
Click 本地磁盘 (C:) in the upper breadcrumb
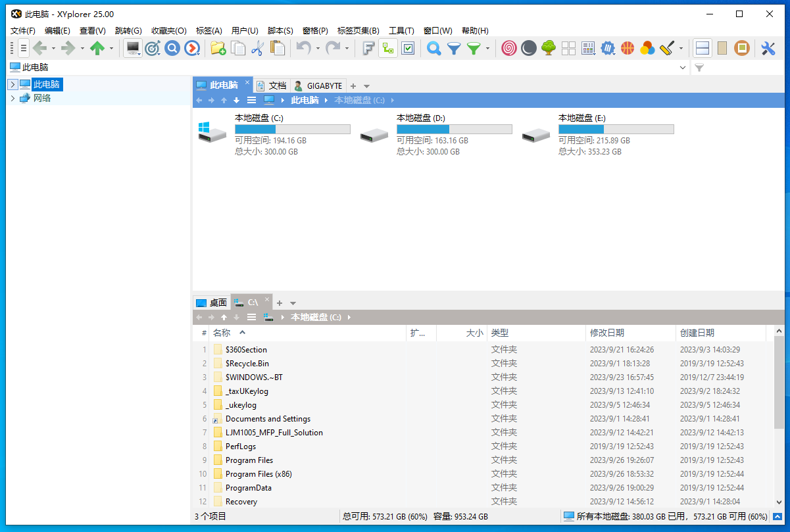(359, 100)
